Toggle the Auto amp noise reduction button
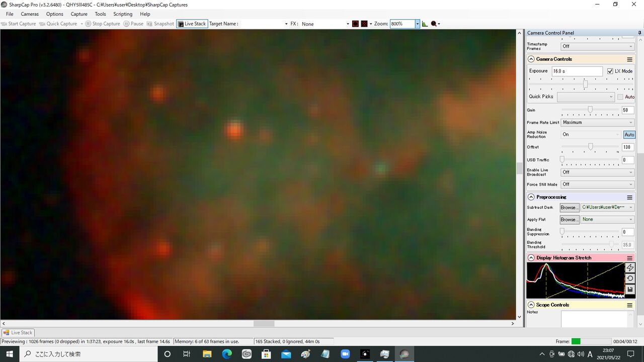Image resolution: width=644 pixels, height=362 pixels. [x=629, y=134]
